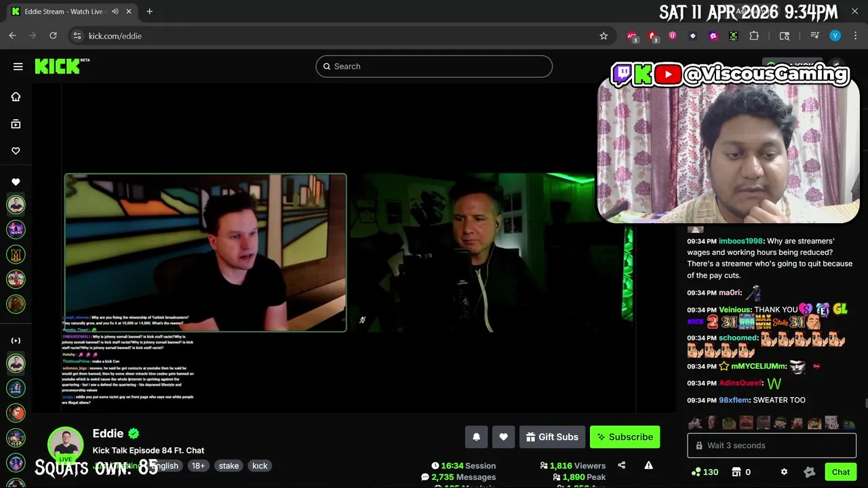This screenshot has height=488, width=868.
Task: Click the filled heart followed-channels icon
Action: (16, 182)
